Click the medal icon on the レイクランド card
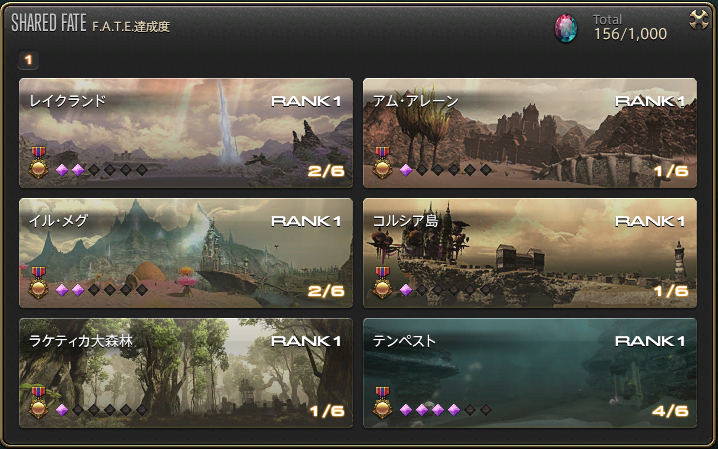 (x=38, y=163)
